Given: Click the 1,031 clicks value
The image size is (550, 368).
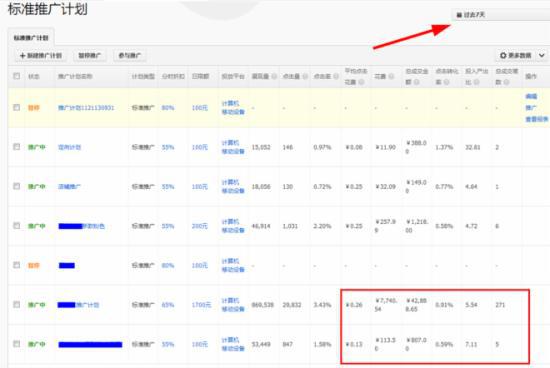Looking at the screenshot, I should 290,226.
